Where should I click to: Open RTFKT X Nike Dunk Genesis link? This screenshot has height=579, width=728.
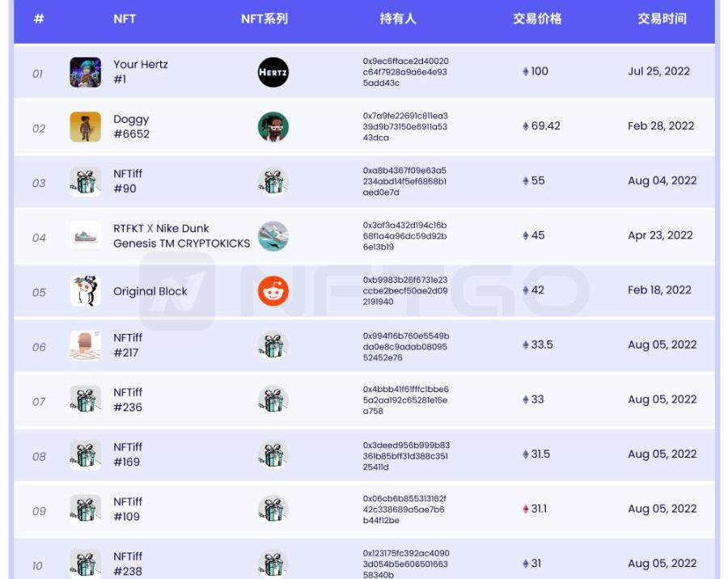click(x=181, y=236)
